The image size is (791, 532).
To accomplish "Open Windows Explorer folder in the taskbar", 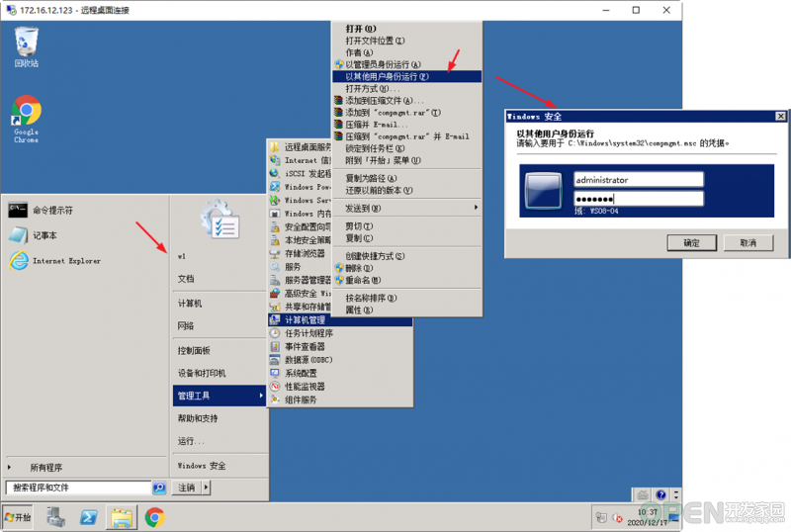I will (122, 517).
